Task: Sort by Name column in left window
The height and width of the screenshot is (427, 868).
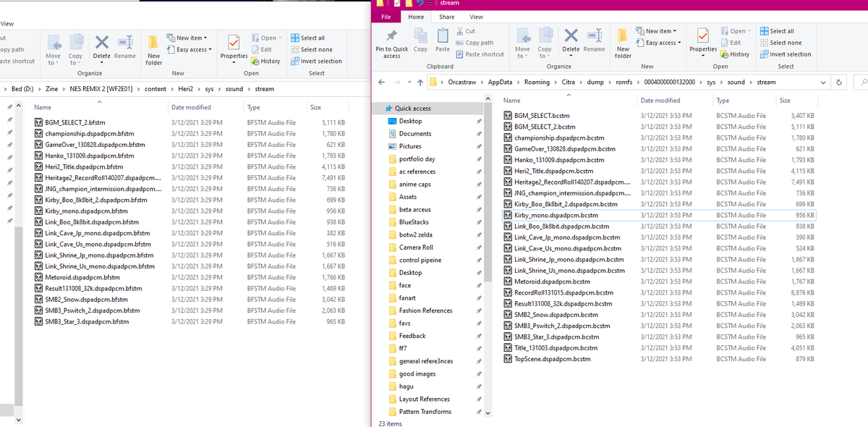Action: (x=100, y=107)
